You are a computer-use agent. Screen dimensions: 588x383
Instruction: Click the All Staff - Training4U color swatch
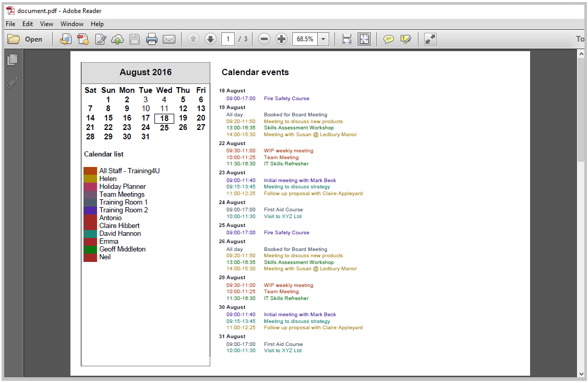click(x=90, y=171)
